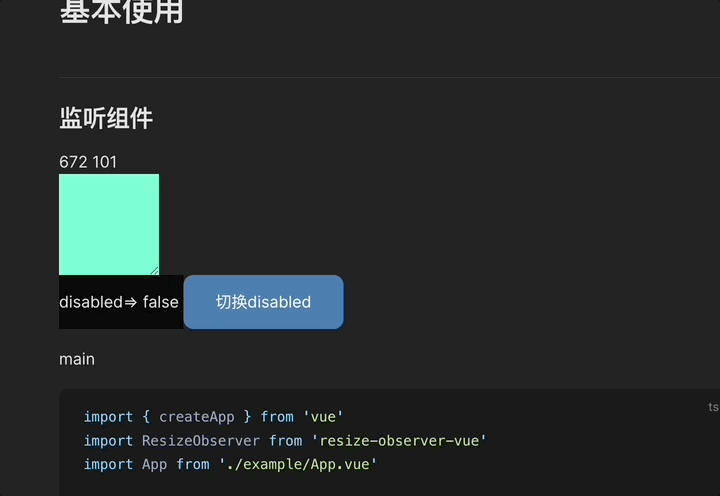720x496 pixels.
Task: Click the 'vue' string in first import
Action: click(x=323, y=417)
